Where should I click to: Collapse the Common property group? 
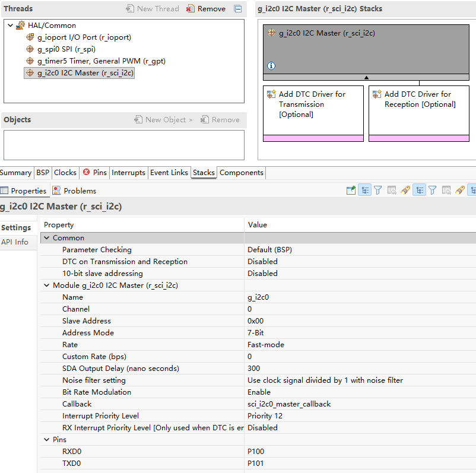pyautogui.click(x=47, y=238)
